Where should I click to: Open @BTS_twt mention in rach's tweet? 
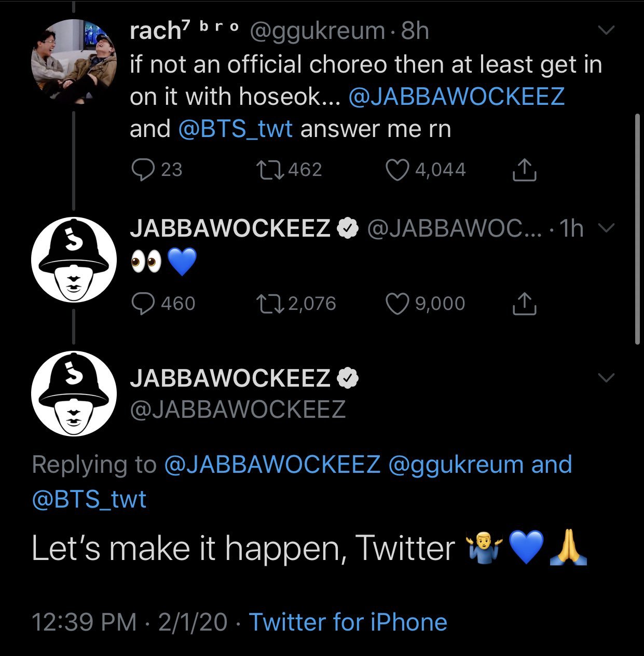(235, 129)
